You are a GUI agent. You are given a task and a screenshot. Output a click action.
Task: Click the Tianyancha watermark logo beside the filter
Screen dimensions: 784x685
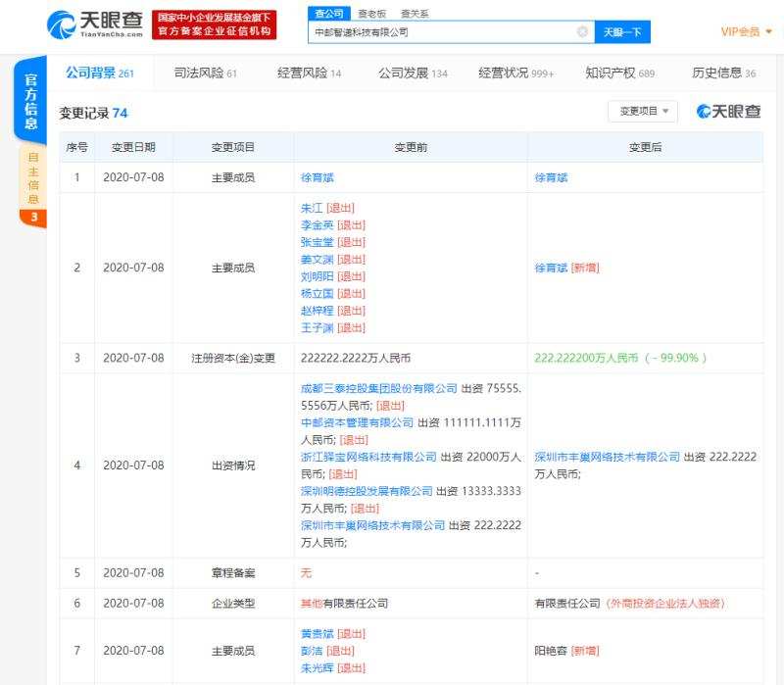pyautogui.click(x=728, y=112)
